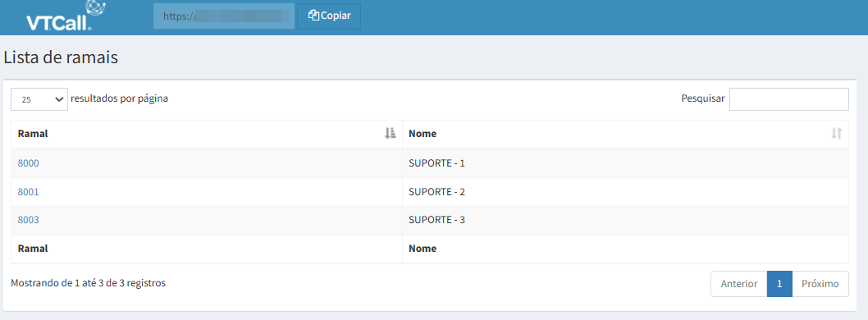Focus the Pesquisar search box
This screenshot has width=868, height=320.
(x=789, y=99)
